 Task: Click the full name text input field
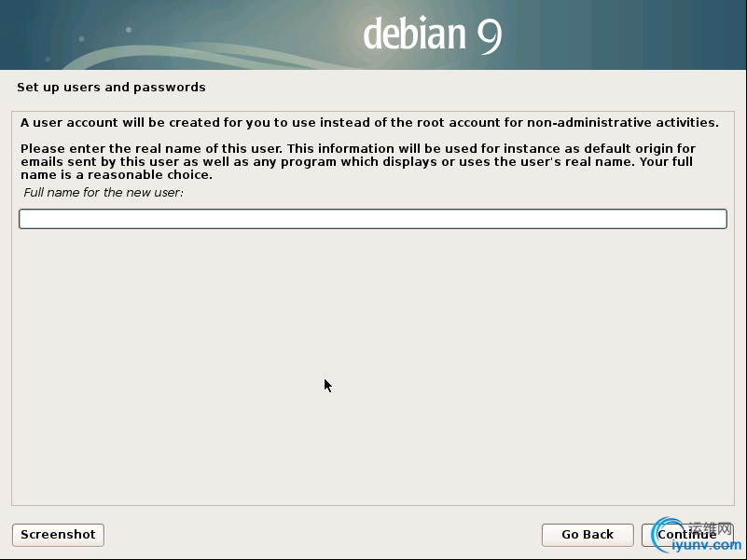373,219
